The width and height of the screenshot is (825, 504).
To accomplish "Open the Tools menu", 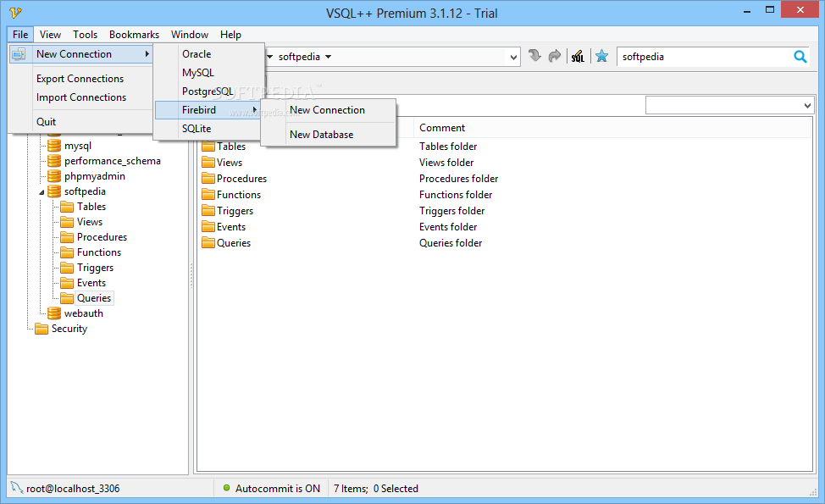I will pos(86,35).
